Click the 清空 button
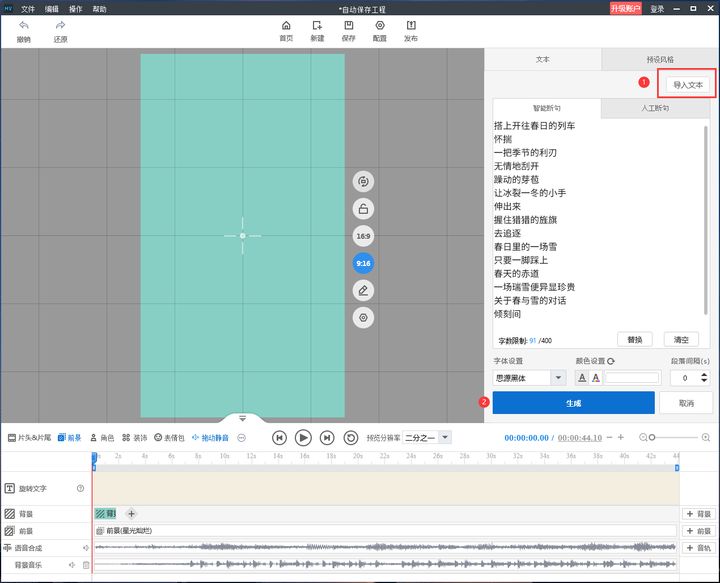The width and height of the screenshot is (720, 583). [681, 340]
